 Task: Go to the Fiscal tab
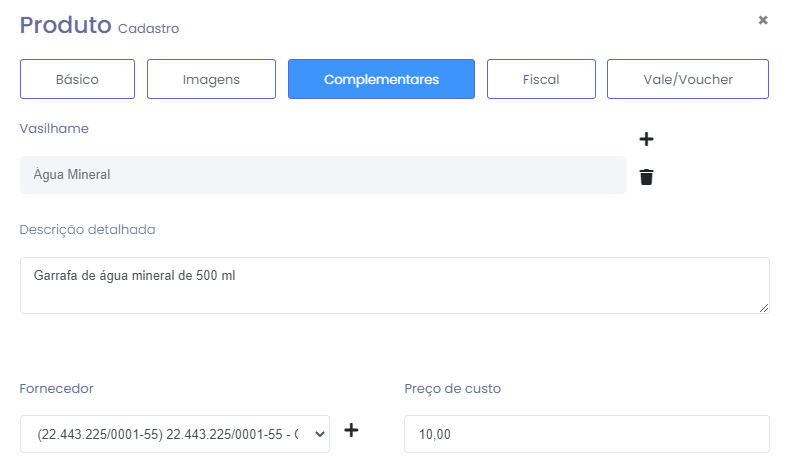coord(541,79)
